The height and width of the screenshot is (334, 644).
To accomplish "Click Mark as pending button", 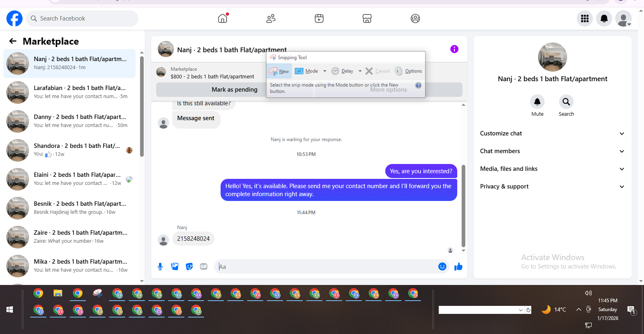I will pos(234,90).
